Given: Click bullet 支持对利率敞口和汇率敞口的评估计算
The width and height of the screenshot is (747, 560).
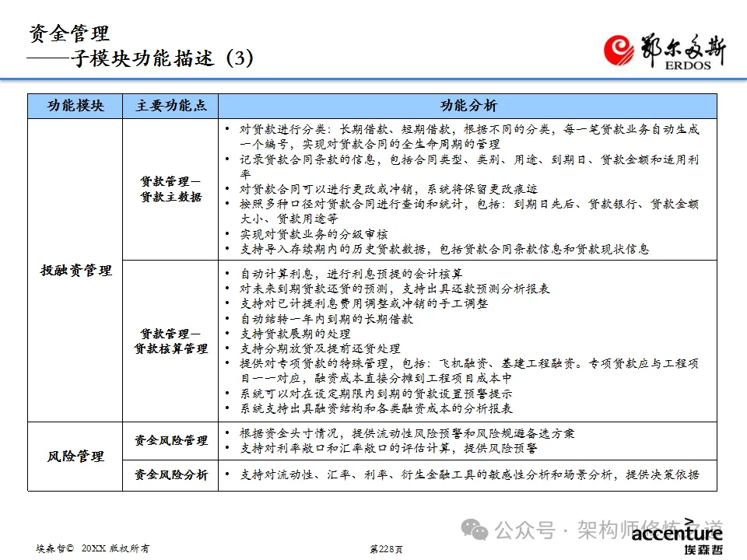Looking at the screenshot, I should click(x=388, y=448).
